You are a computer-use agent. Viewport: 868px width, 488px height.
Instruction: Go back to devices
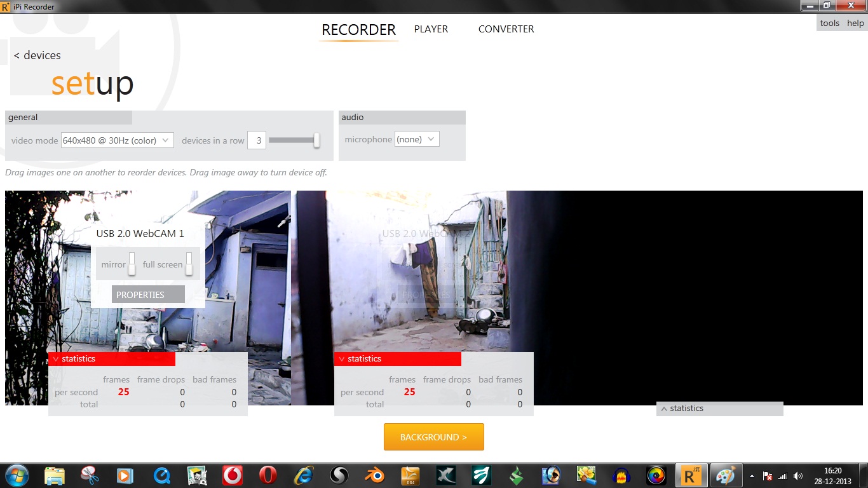click(37, 55)
